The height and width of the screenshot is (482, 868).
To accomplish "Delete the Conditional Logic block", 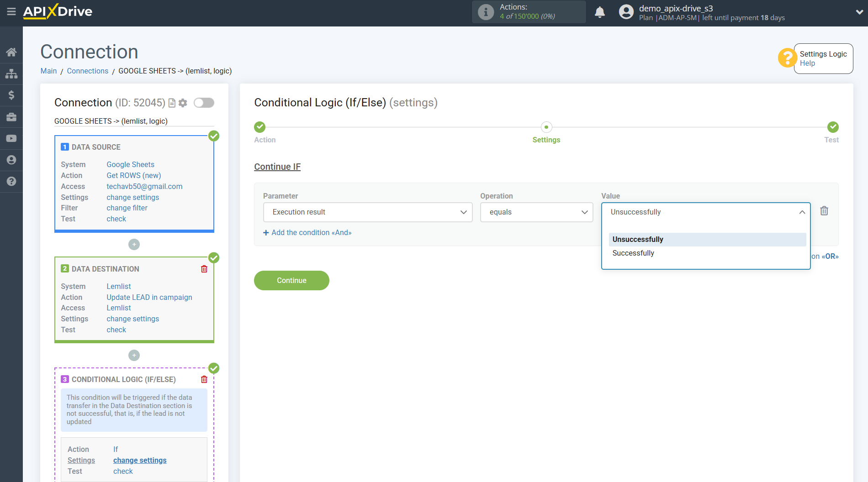I will pyautogui.click(x=204, y=379).
